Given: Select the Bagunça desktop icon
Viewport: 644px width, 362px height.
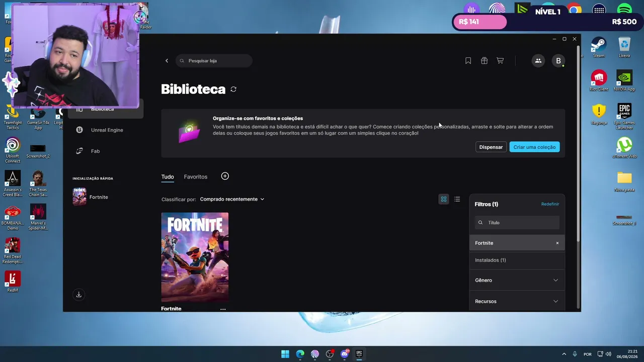Looking at the screenshot, I should coord(599,115).
